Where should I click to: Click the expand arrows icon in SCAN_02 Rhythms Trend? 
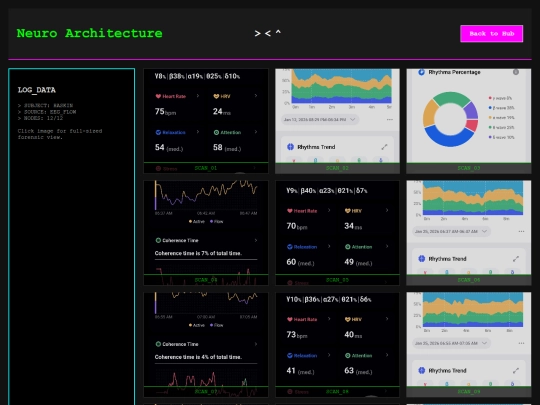[x=384, y=147]
